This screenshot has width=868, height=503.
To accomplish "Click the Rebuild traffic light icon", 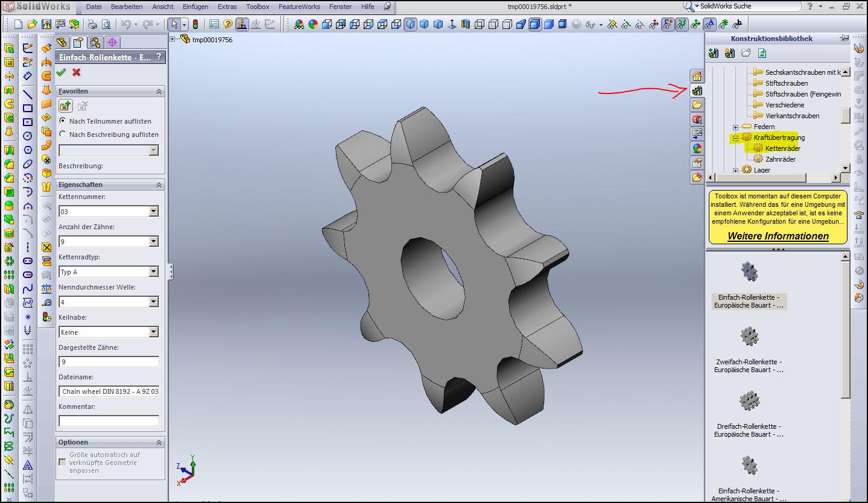I will [195, 25].
